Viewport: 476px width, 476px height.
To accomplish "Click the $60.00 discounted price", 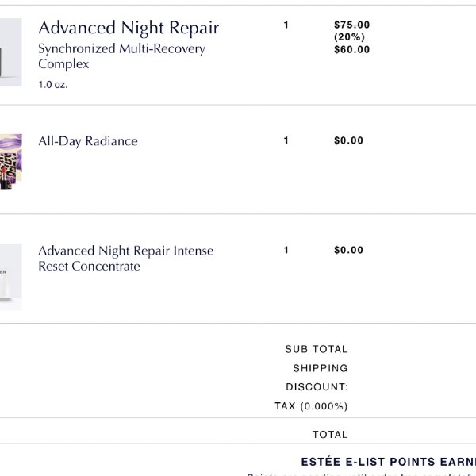I will [x=351, y=49].
